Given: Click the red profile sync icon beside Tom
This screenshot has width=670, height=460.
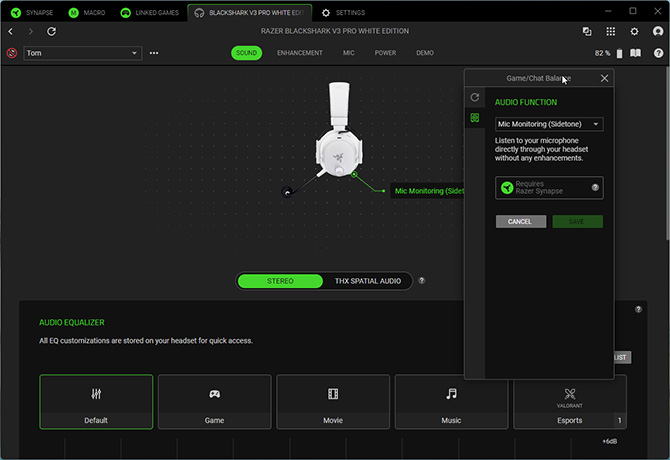Looking at the screenshot, I should point(12,53).
